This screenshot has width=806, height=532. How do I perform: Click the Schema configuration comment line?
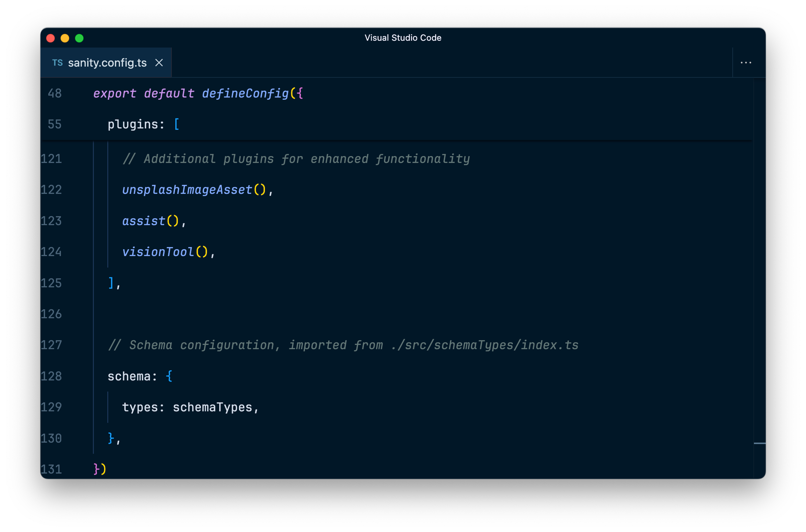point(343,345)
